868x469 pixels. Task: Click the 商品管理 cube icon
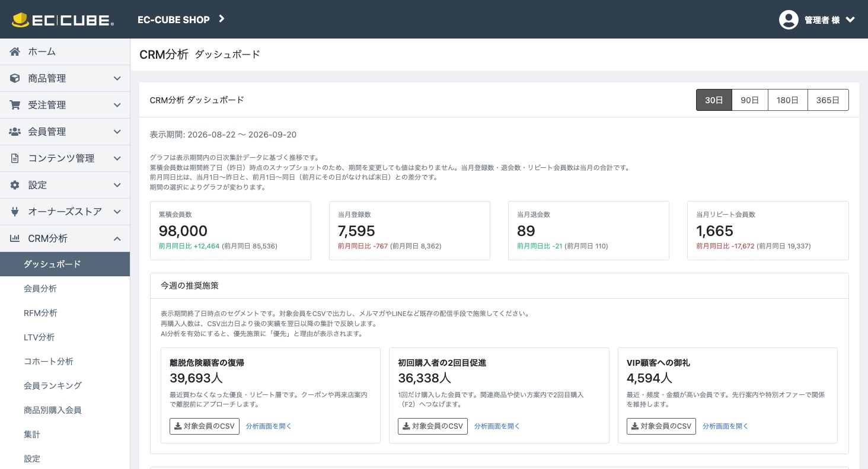(15, 78)
